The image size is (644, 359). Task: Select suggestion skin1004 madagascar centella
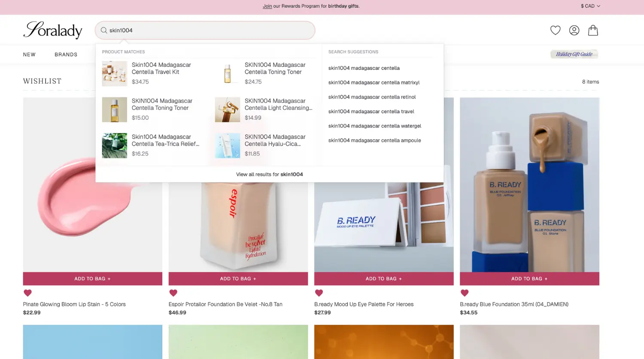(364, 68)
